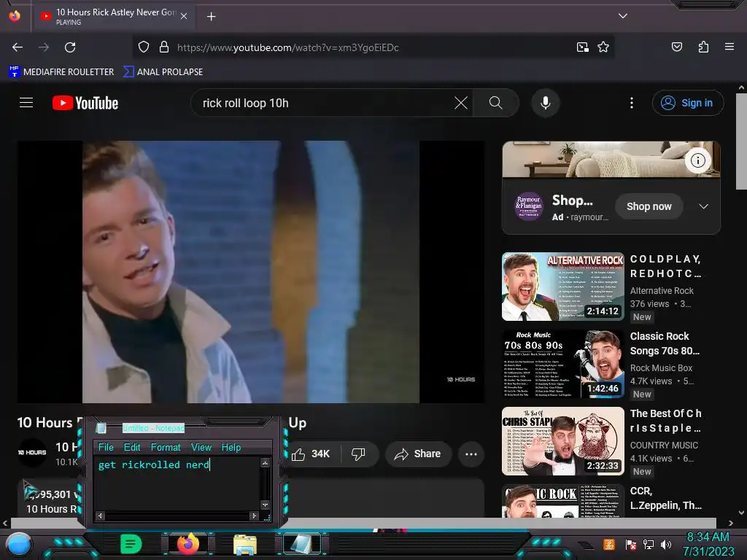
Task: Dislike the video with the thumbs down
Action: [358, 454]
